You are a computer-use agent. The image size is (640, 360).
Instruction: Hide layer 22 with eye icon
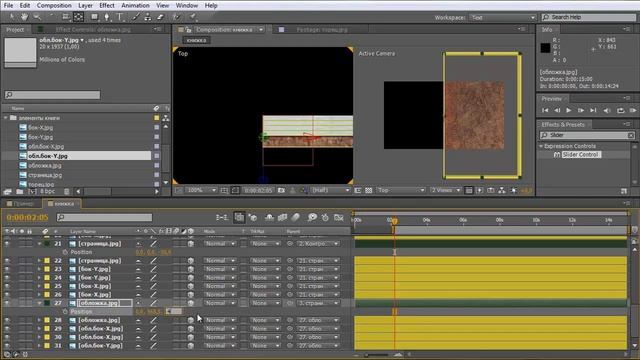click(x=7, y=260)
